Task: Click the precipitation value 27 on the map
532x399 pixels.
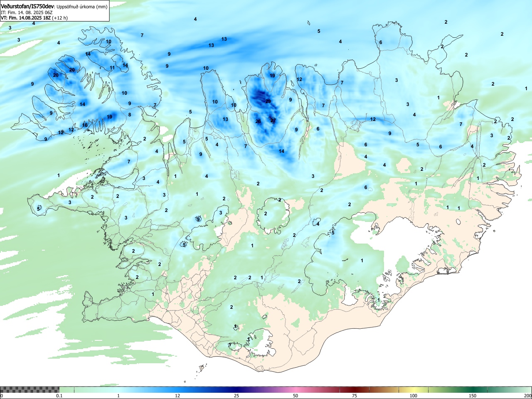Action: point(273,121)
